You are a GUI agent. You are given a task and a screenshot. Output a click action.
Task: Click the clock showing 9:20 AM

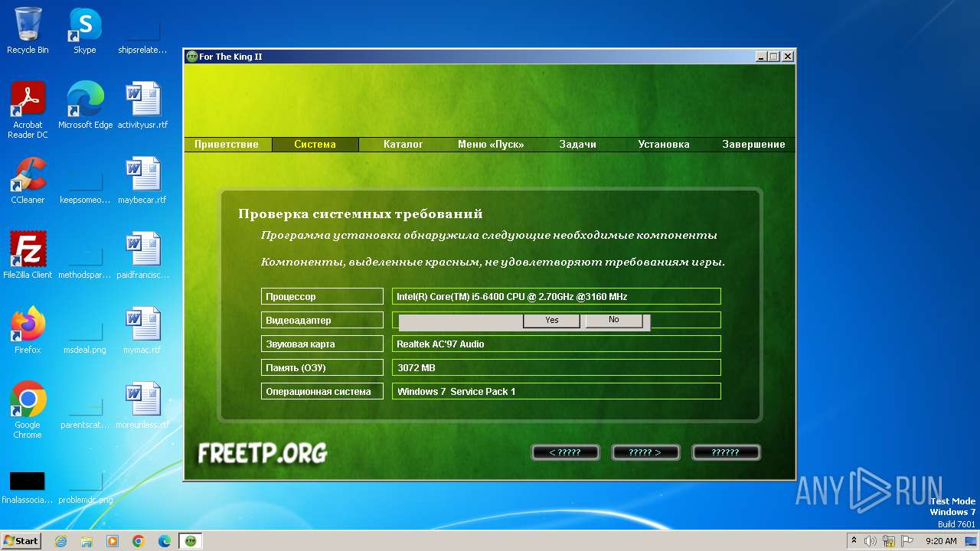pyautogui.click(x=941, y=541)
